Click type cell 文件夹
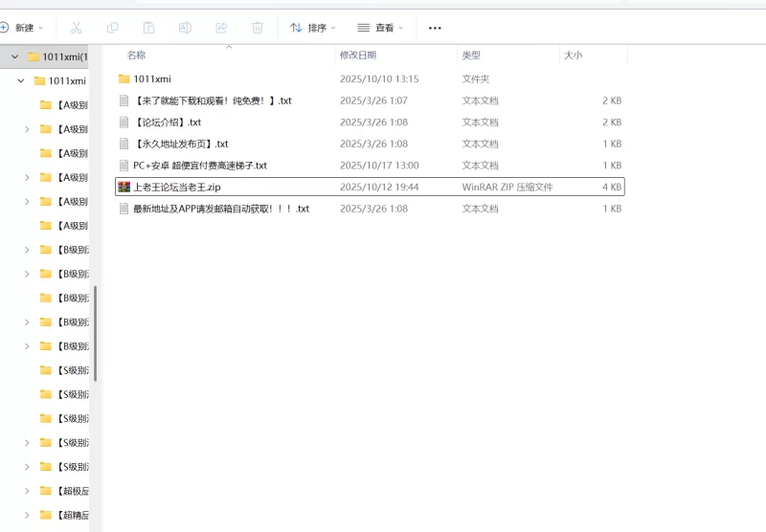The width and height of the screenshot is (766, 532). (x=476, y=78)
